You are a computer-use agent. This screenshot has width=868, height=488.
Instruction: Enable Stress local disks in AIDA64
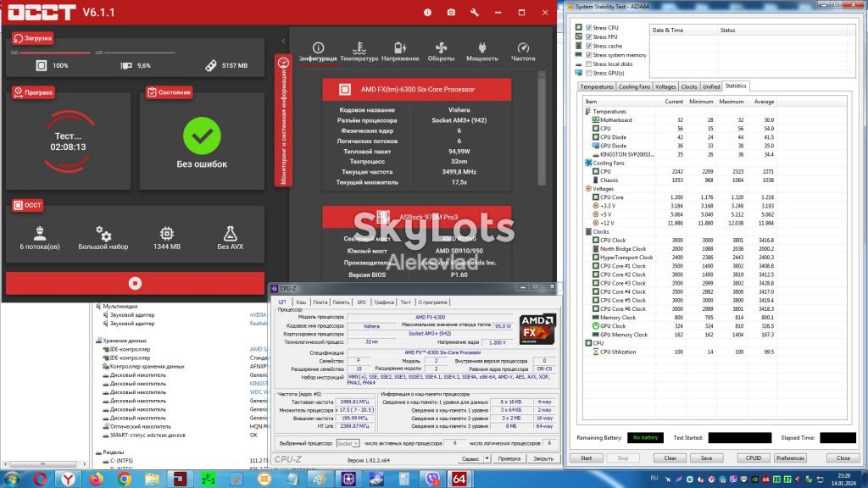click(x=588, y=64)
